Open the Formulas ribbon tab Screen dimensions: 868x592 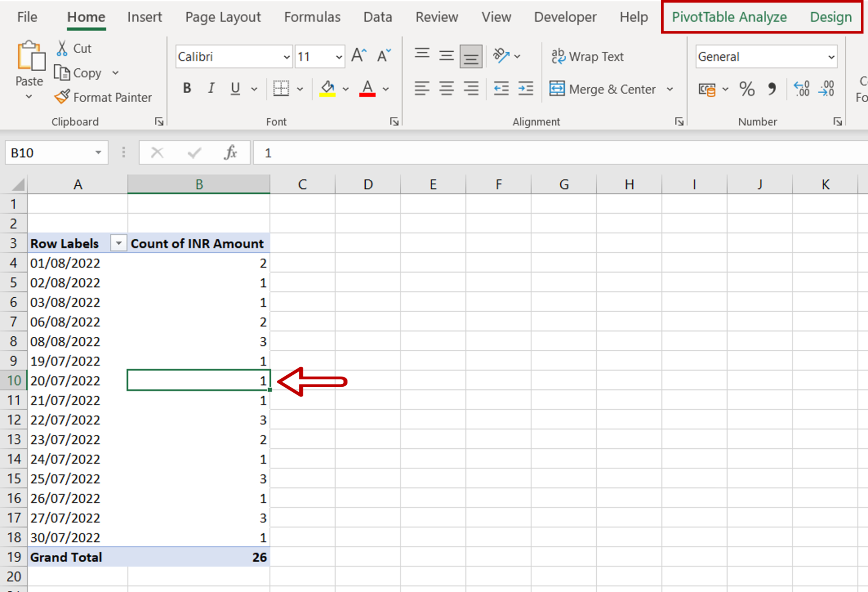point(312,17)
